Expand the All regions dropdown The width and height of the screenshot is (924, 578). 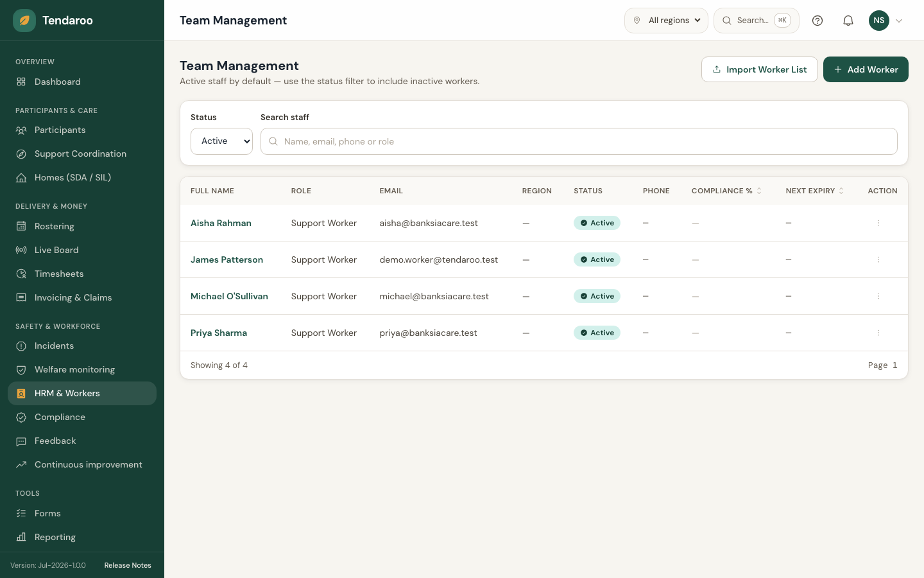point(666,21)
